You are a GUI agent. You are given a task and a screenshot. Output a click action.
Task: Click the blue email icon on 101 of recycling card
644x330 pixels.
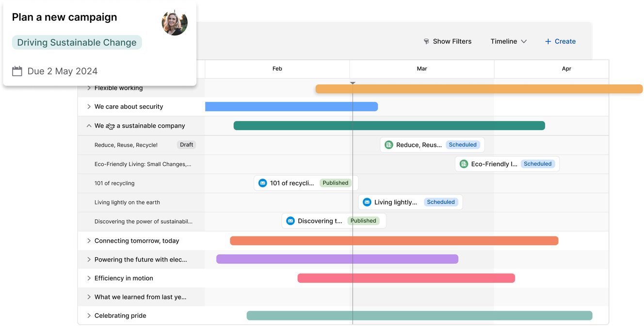point(262,183)
